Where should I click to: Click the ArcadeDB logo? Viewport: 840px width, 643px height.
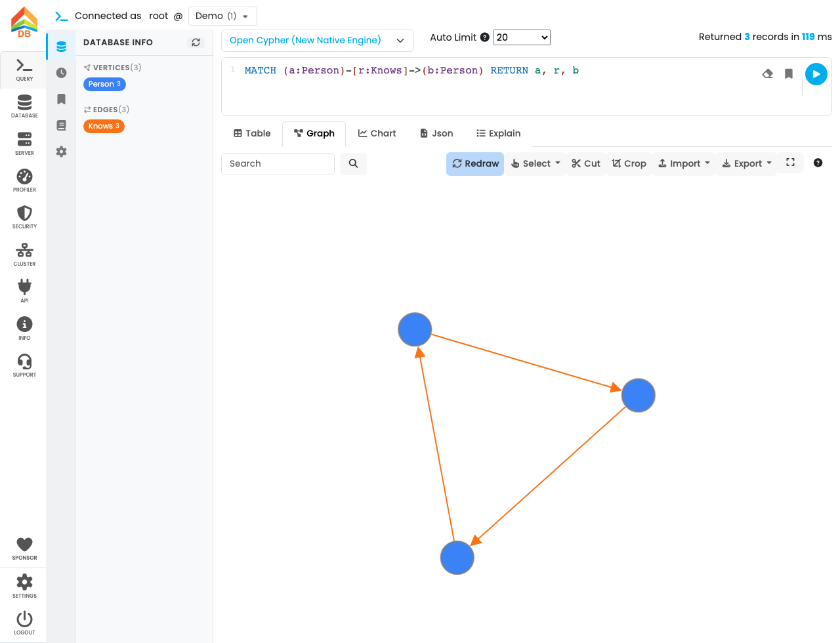[24, 22]
